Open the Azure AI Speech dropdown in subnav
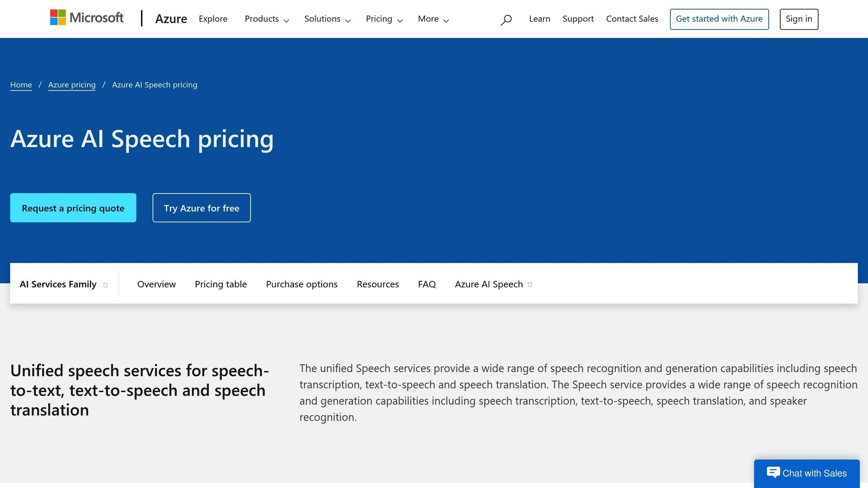The image size is (868, 488). 493,284
